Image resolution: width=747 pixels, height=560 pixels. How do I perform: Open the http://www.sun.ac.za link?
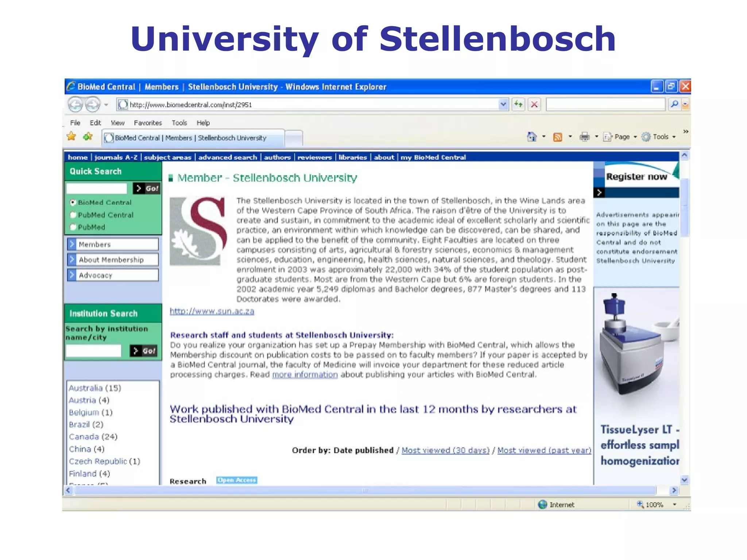point(212,311)
